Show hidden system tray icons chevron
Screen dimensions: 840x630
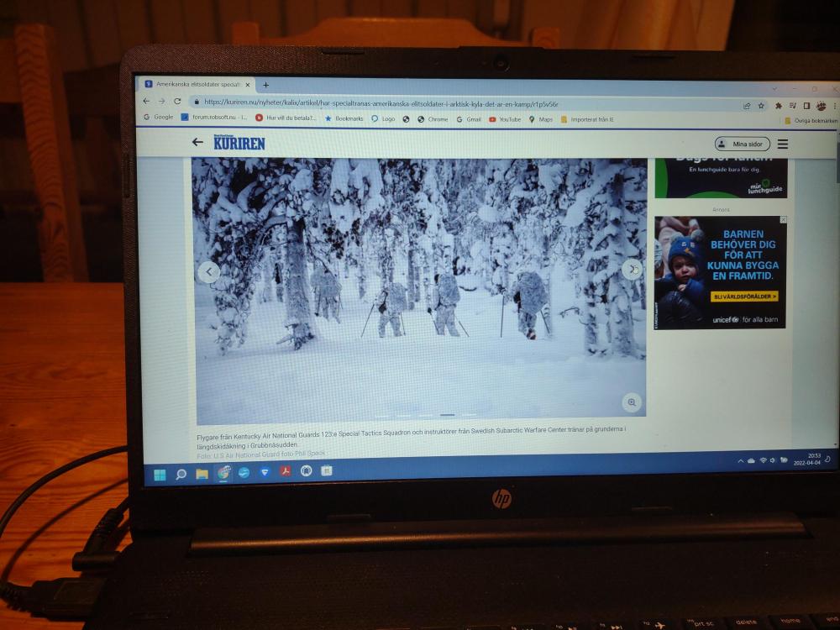[x=740, y=461]
